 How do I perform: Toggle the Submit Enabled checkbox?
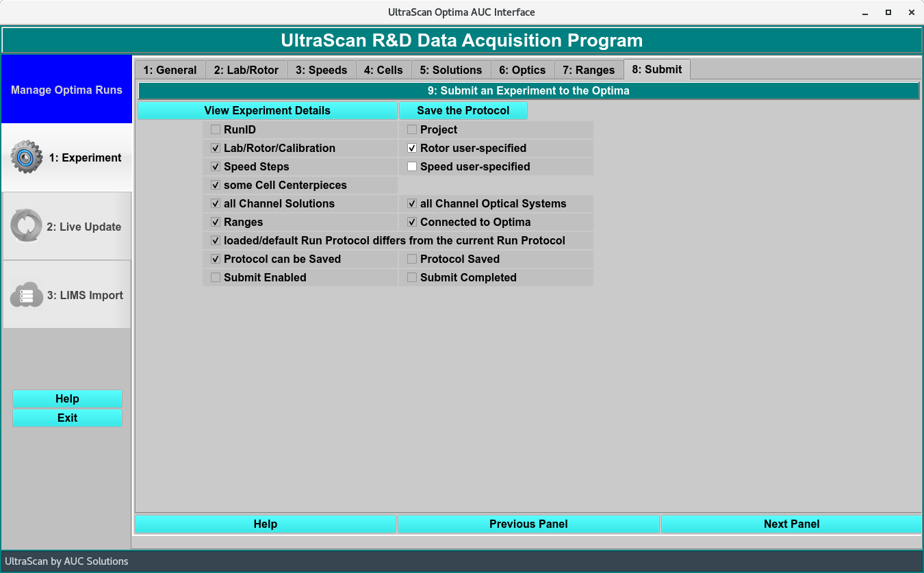[x=216, y=277]
